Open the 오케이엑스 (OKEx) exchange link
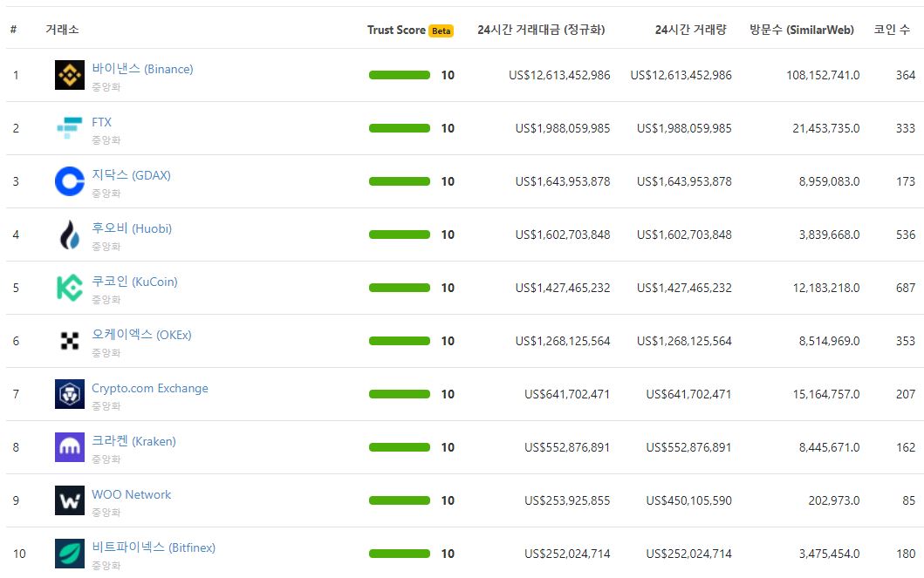The width and height of the screenshot is (924, 578). [x=141, y=334]
